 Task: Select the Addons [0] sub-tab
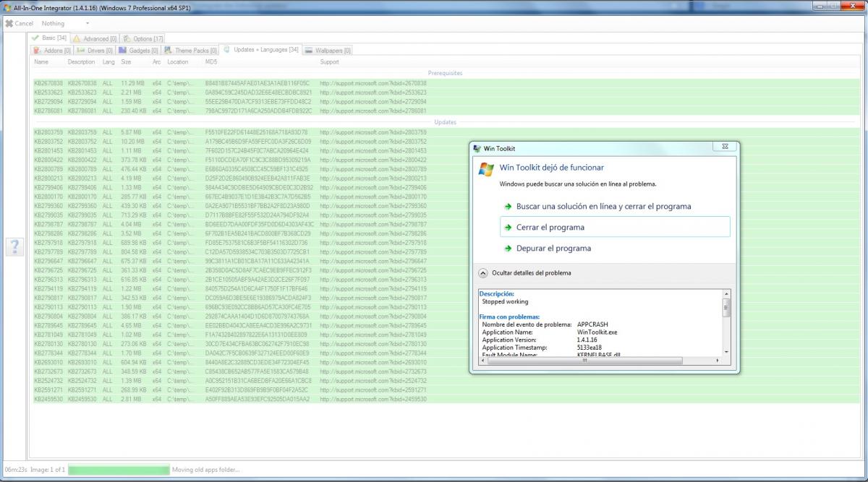[x=52, y=51]
